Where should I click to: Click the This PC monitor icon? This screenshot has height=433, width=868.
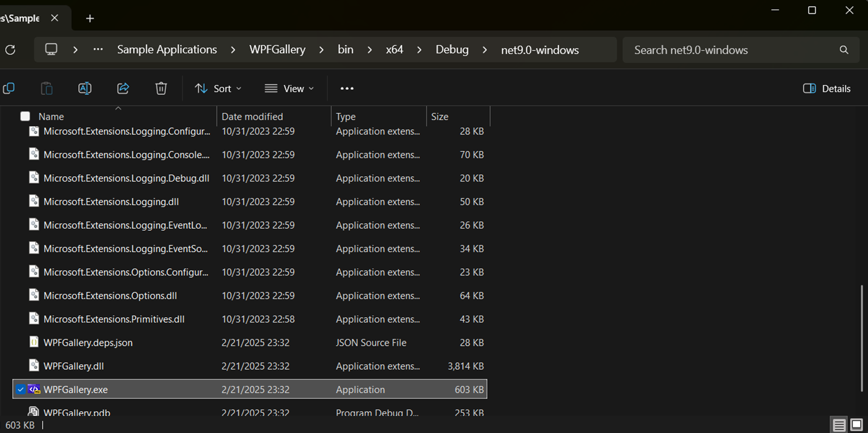[x=51, y=49]
